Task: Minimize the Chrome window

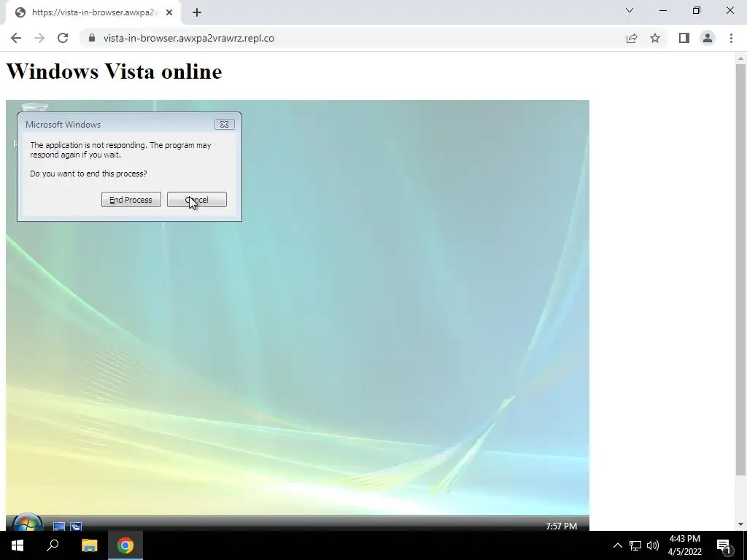Action: (662, 10)
